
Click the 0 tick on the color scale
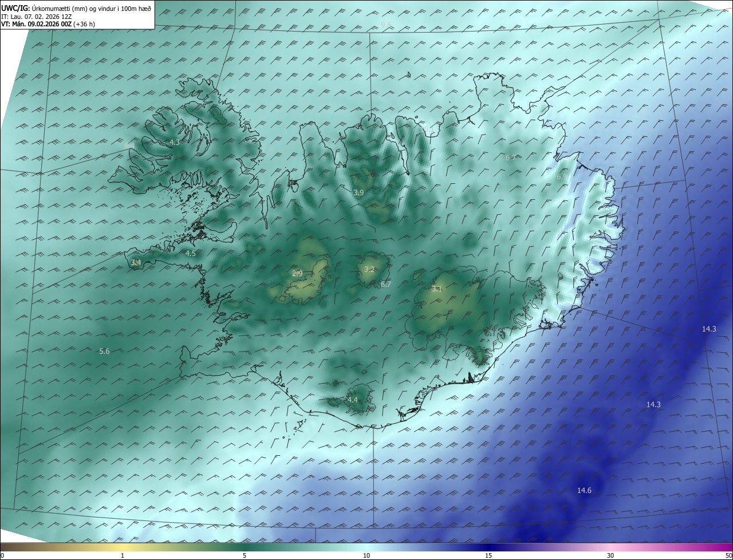[x=2, y=555]
